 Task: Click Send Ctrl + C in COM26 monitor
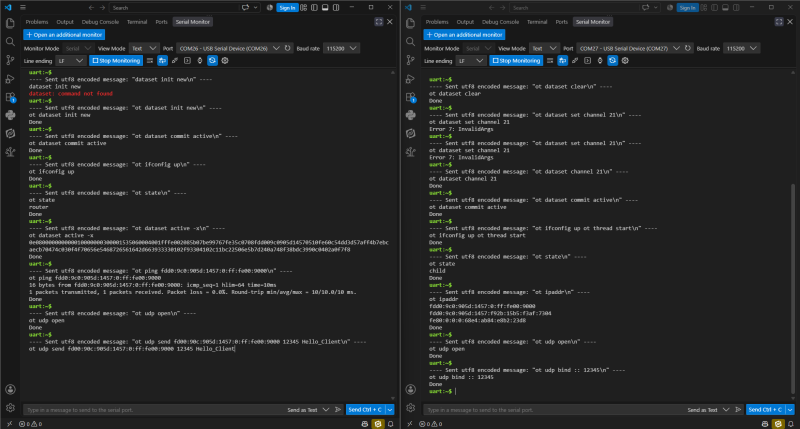pos(365,410)
